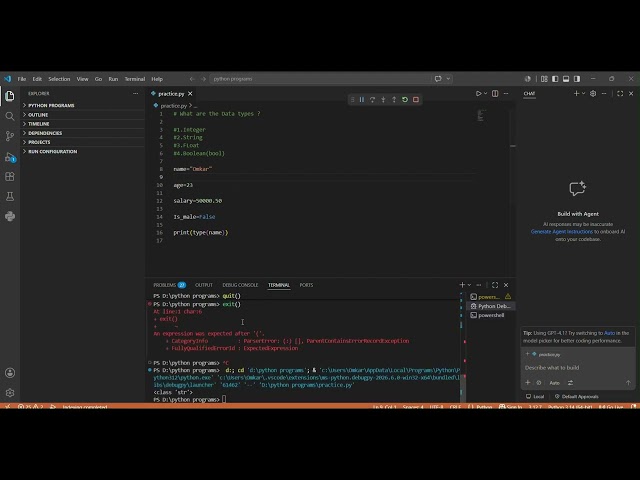This screenshot has height=480, width=640.
Task: Click the Default Approvals button
Action: tap(576, 396)
